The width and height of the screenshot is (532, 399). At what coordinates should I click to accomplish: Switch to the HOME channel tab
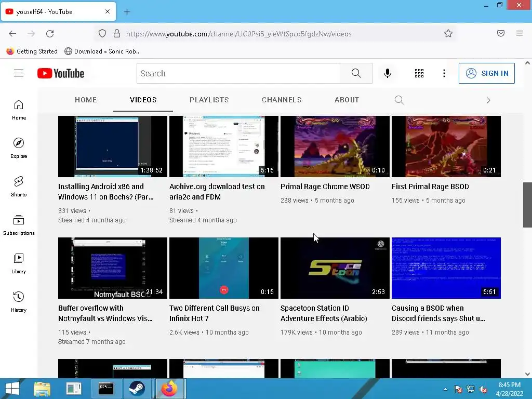pos(86,100)
